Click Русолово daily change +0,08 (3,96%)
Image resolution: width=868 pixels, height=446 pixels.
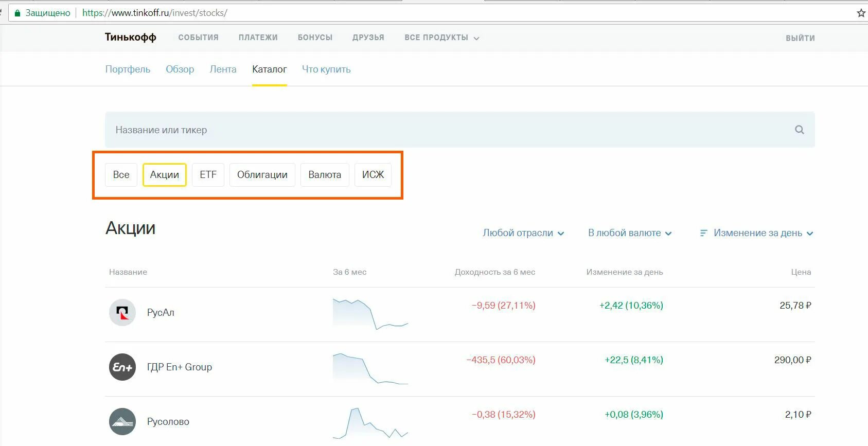[x=634, y=415]
